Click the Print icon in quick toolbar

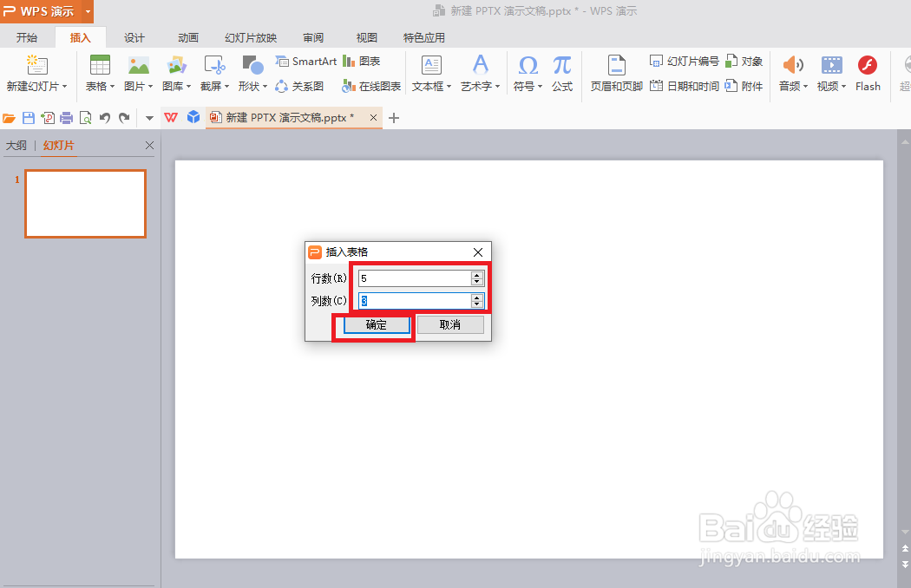(66, 118)
